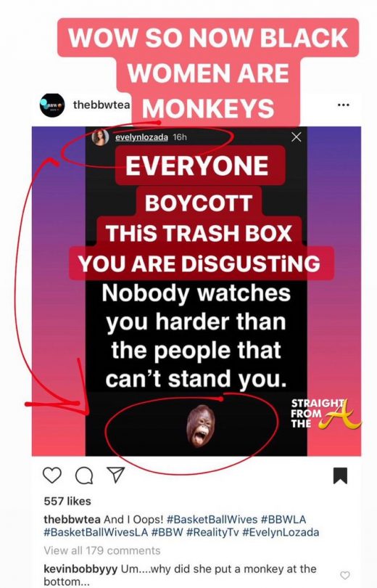Toggle the bookmark save icon
This screenshot has width=377, height=588.
click(340, 475)
